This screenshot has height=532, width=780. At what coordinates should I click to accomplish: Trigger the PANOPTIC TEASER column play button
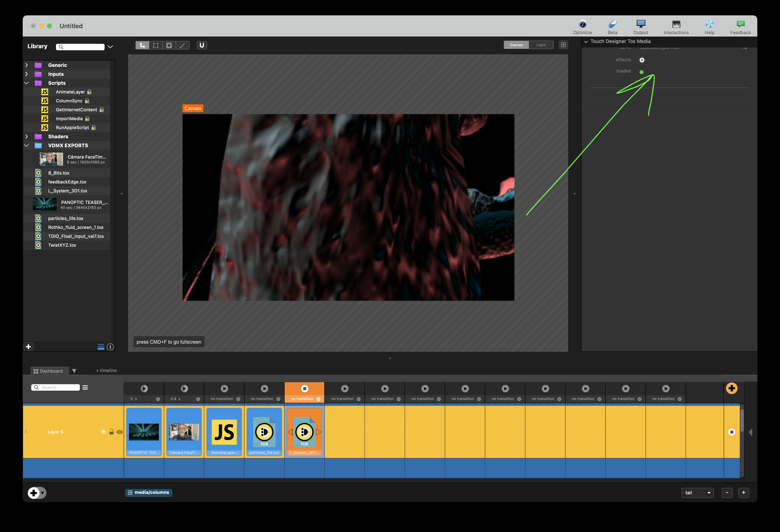tap(144, 388)
